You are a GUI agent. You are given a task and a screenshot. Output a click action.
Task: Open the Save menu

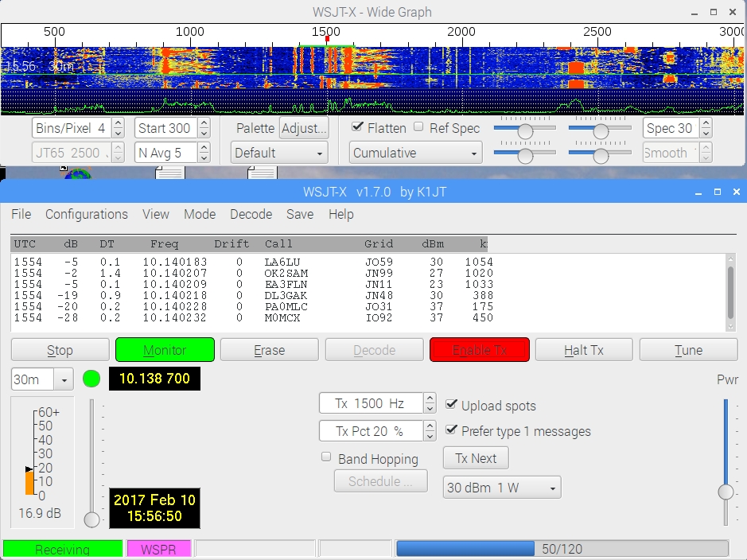tap(300, 214)
